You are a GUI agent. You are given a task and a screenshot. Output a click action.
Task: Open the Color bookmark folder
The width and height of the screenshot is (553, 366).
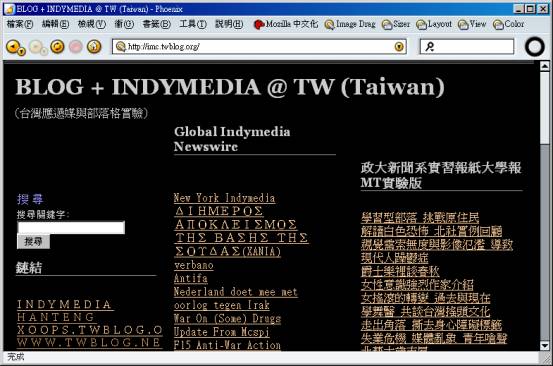(x=509, y=24)
